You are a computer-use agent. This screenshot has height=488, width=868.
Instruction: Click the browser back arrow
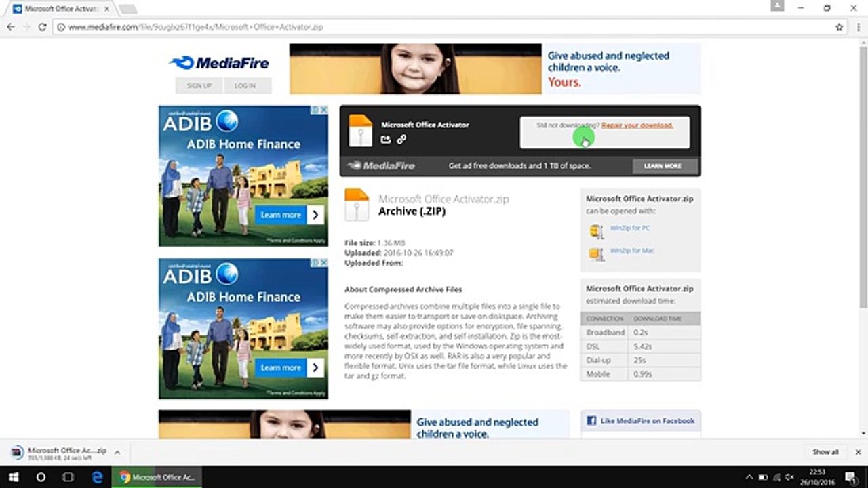click(10, 27)
